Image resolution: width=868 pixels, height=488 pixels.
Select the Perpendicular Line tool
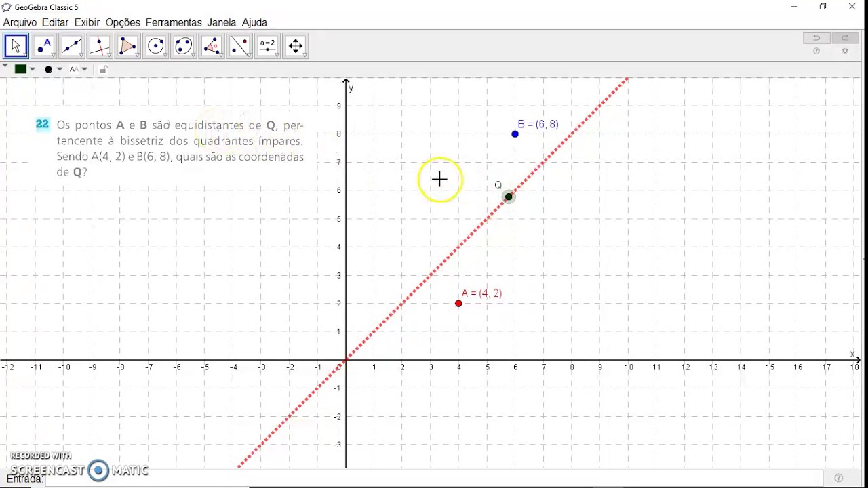point(100,46)
